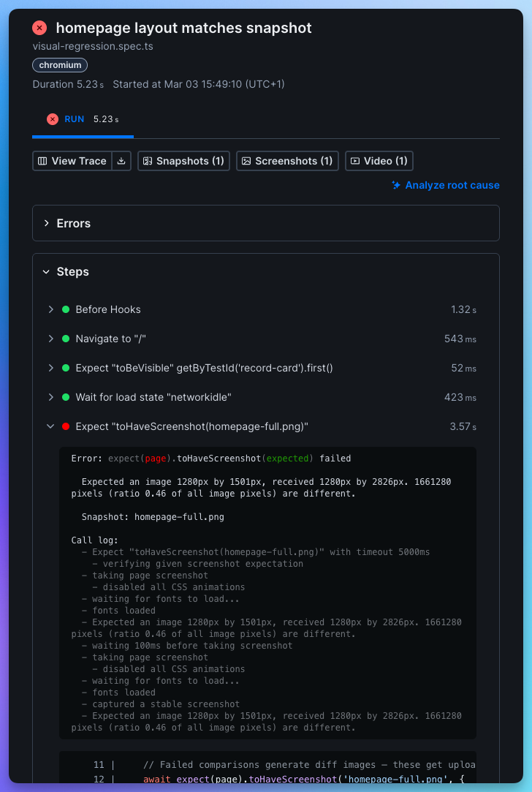Click the red failed-test icon beside the title
The image size is (532, 792).
[x=39, y=28]
